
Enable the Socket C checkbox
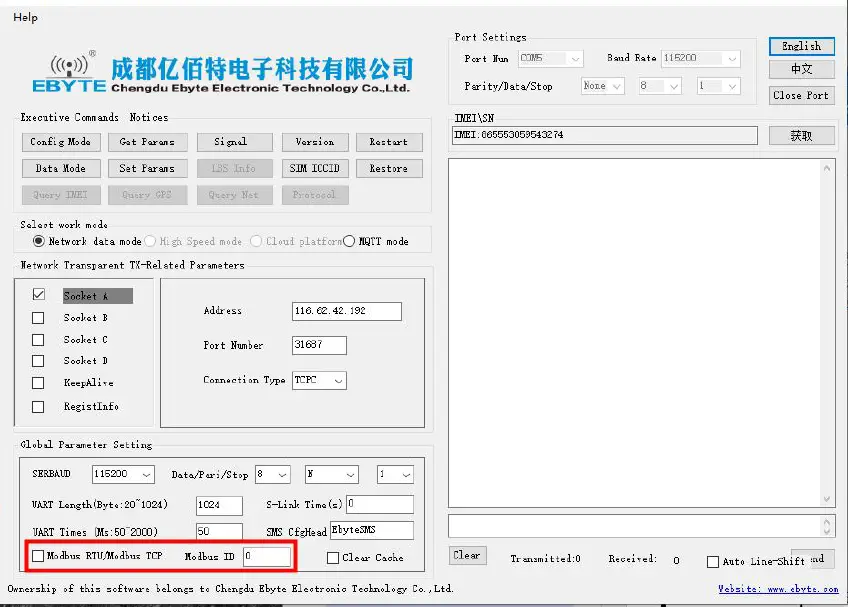38,340
